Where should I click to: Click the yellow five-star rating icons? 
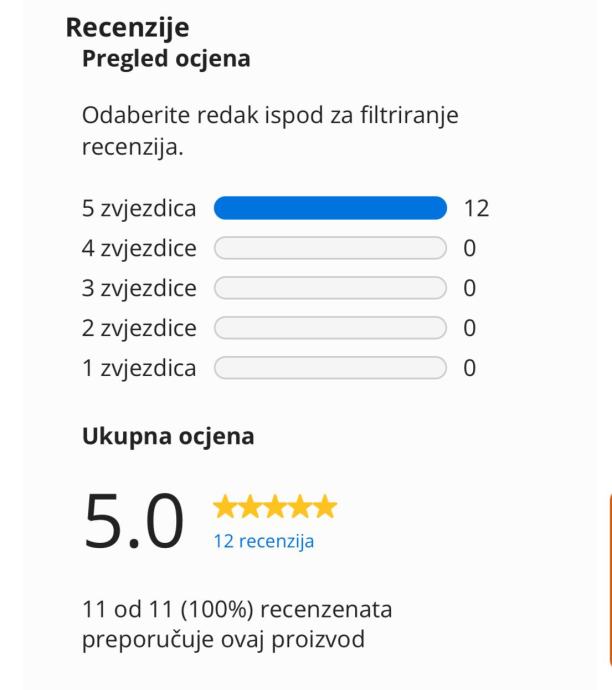point(275,507)
